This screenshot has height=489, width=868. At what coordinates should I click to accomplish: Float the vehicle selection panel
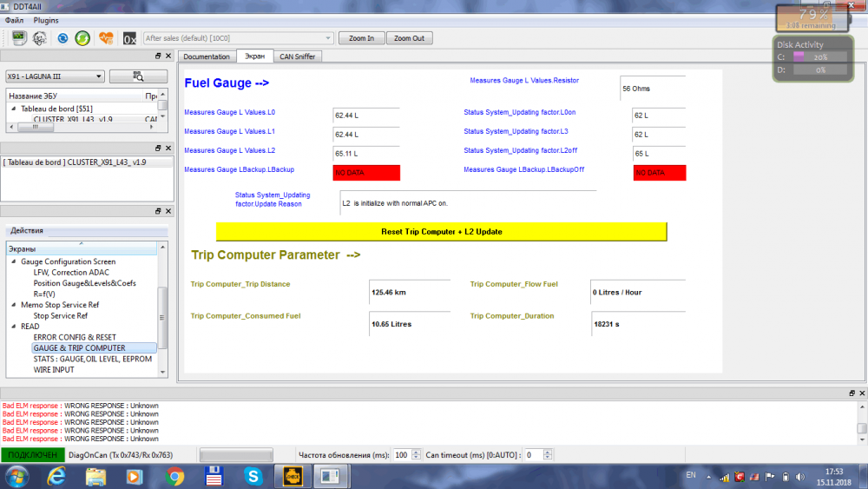click(158, 56)
